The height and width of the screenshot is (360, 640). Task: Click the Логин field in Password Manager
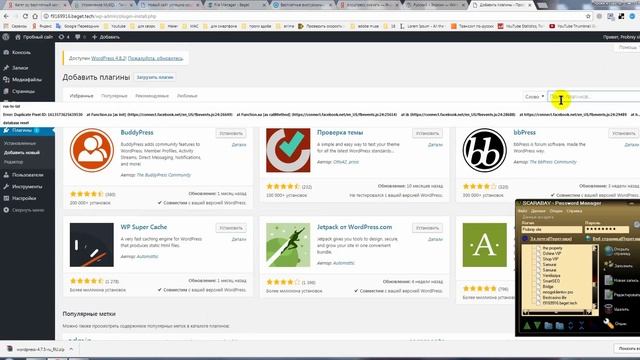[x=551, y=229]
